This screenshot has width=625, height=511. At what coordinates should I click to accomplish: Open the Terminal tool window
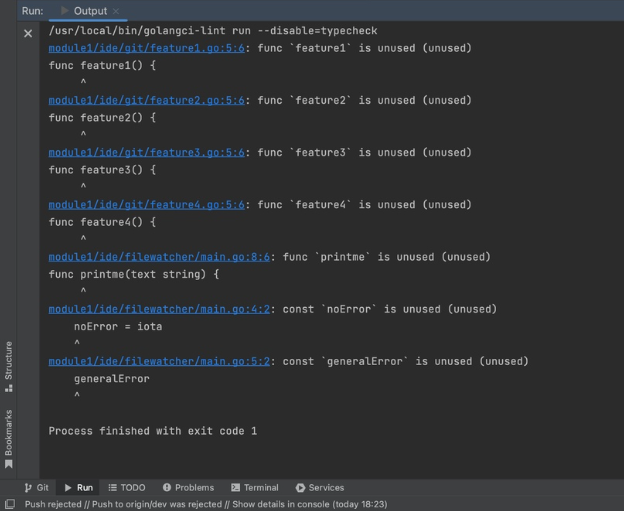click(x=254, y=487)
